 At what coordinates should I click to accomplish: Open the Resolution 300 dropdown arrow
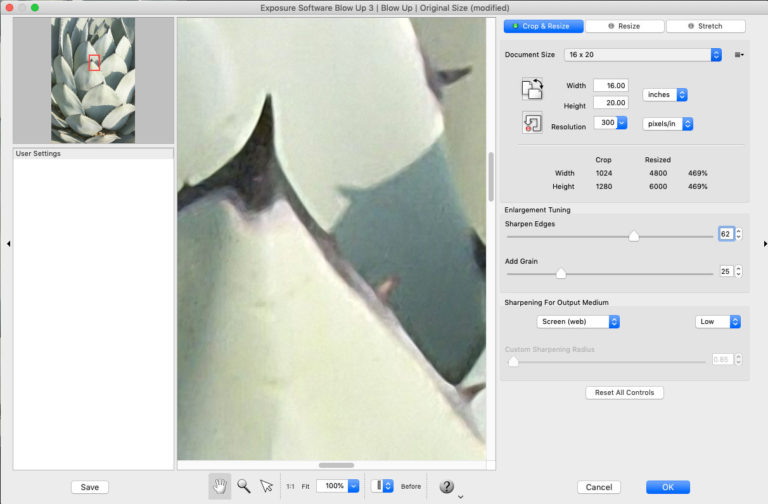click(x=622, y=122)
